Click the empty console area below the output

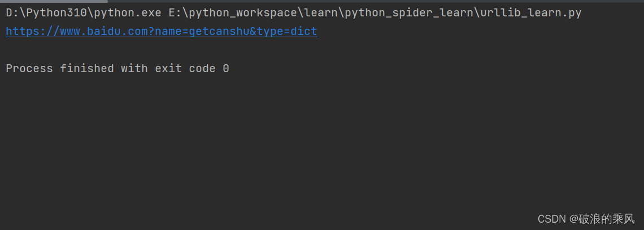click(x=322, y=144)
